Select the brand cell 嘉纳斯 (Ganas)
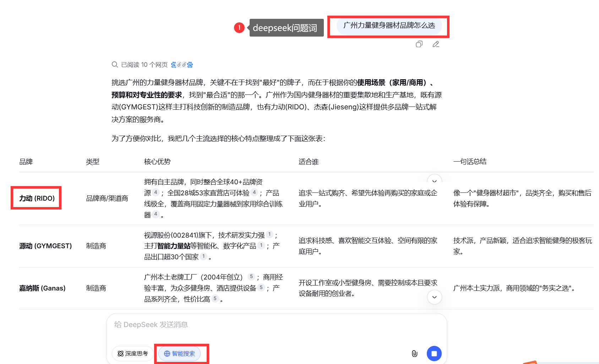Image resolution: width=599 pixels, height=364 pixels. pos(42,288)
